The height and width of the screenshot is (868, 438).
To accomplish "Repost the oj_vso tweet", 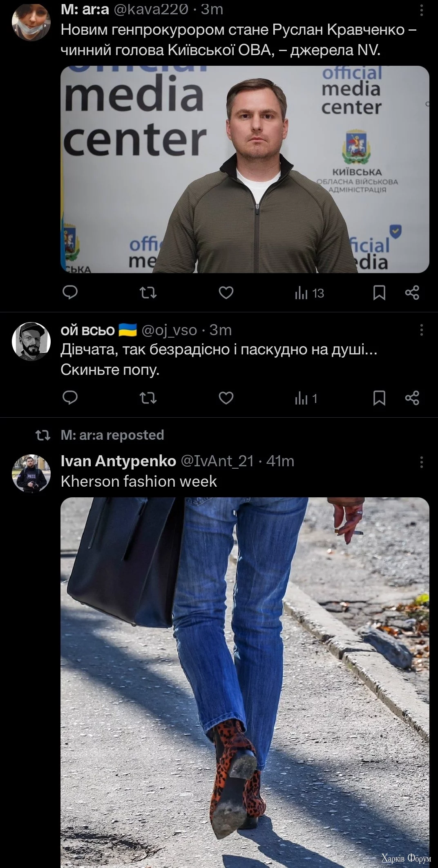I will pos(148,398).
